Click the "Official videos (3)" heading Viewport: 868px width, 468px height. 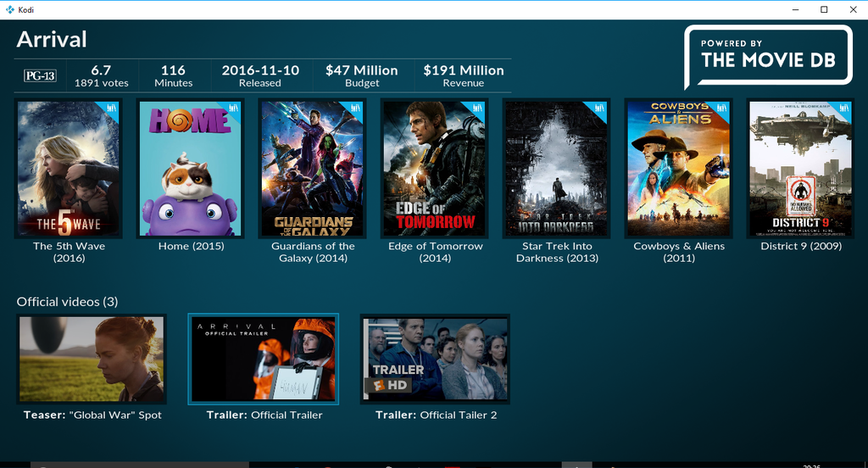pyautogui.click(x=68, y=302)
